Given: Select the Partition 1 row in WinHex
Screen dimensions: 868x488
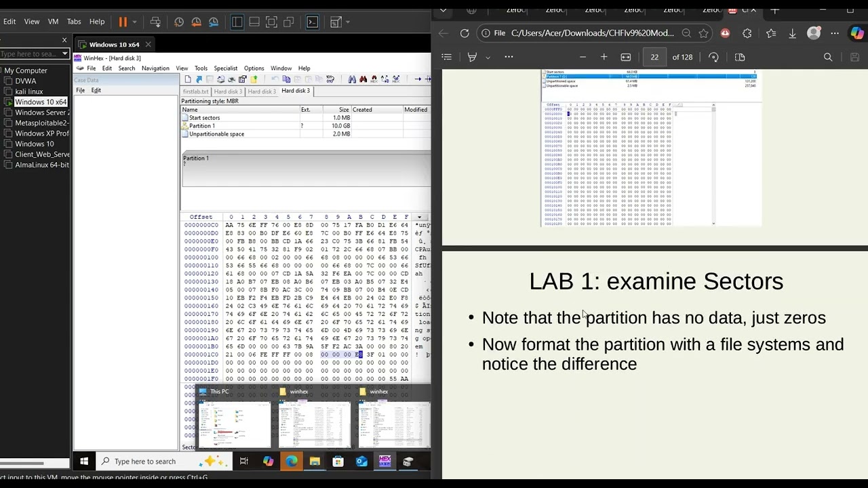Looking at the screenshot, I should 305,126.
